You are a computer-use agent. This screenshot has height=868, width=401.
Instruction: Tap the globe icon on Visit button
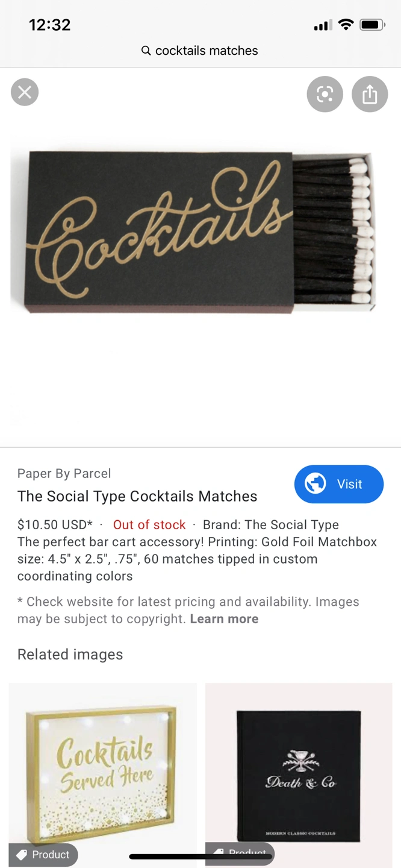[x=316, y=483]
